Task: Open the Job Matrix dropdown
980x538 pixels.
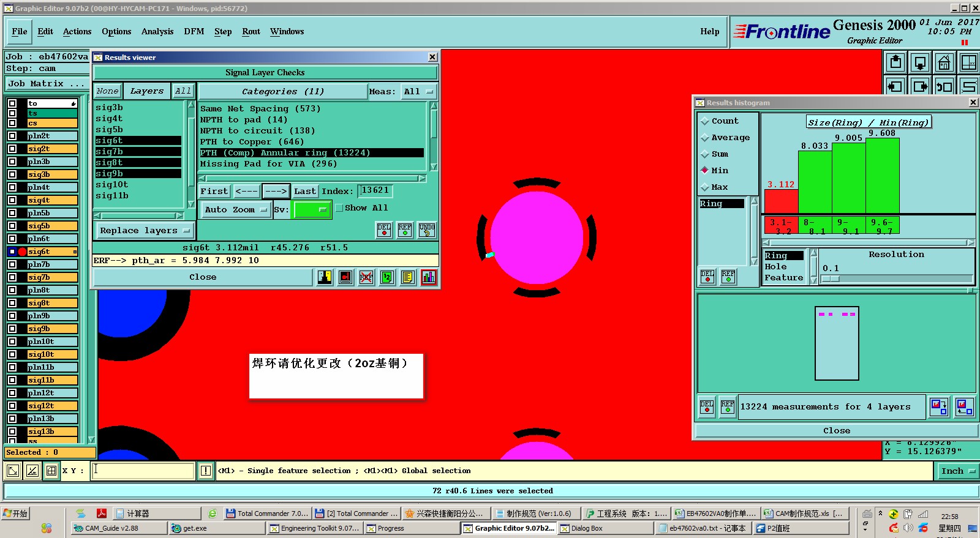Action: click(x=47, y=84)
